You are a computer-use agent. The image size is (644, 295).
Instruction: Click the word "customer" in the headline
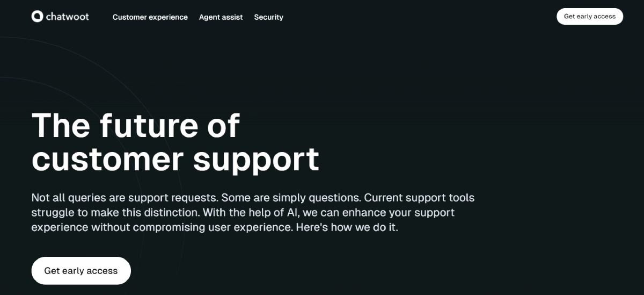tap(107, 160)
